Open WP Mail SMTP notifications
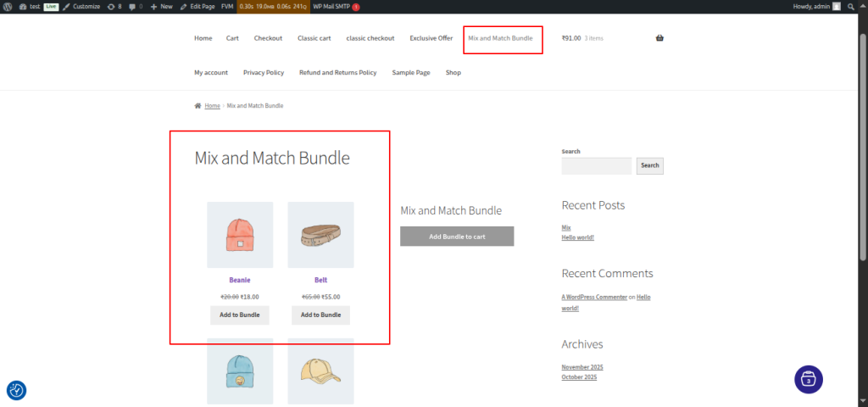This screenshot has width=868, height=407. [x=336, y=7]
